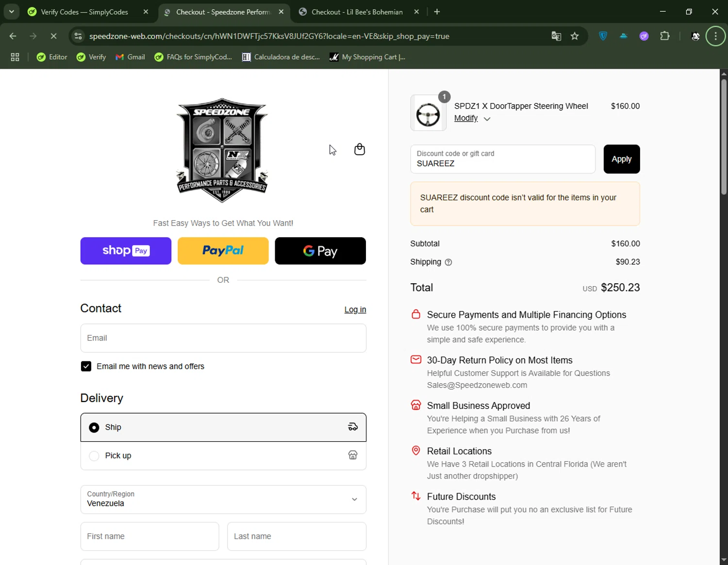Pay with Google Pay button

320,251
